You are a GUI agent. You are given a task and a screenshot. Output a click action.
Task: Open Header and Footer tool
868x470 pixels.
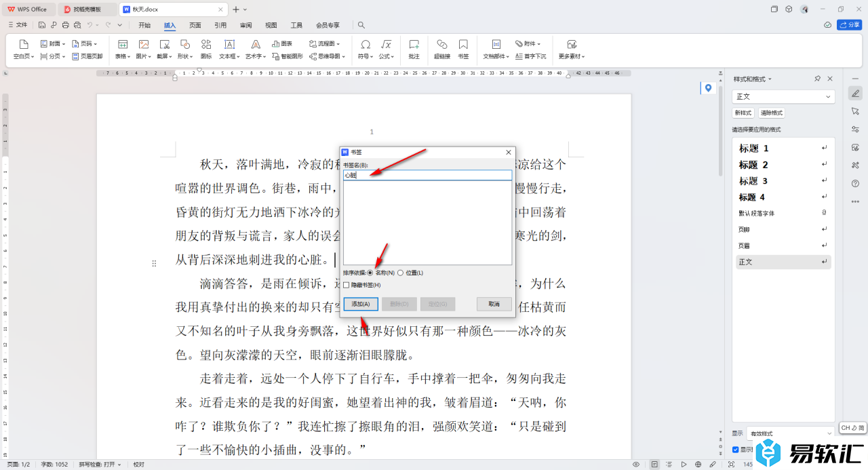(87, 56)
